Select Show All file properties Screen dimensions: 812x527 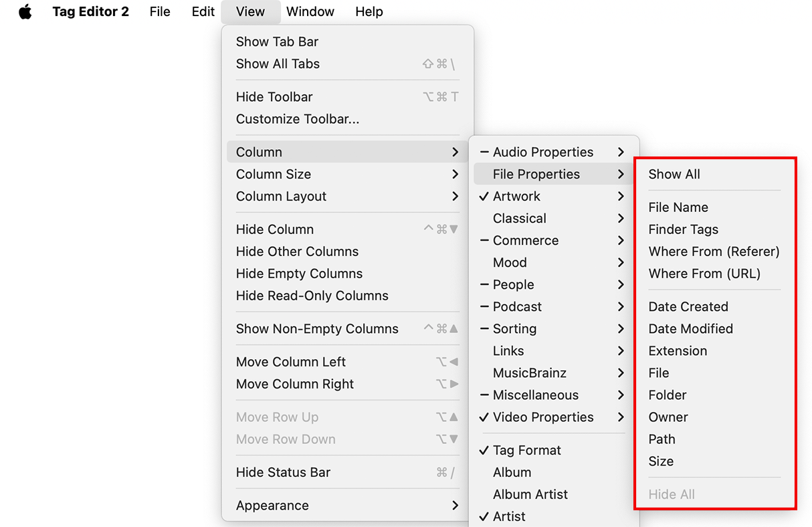[674, 174]
